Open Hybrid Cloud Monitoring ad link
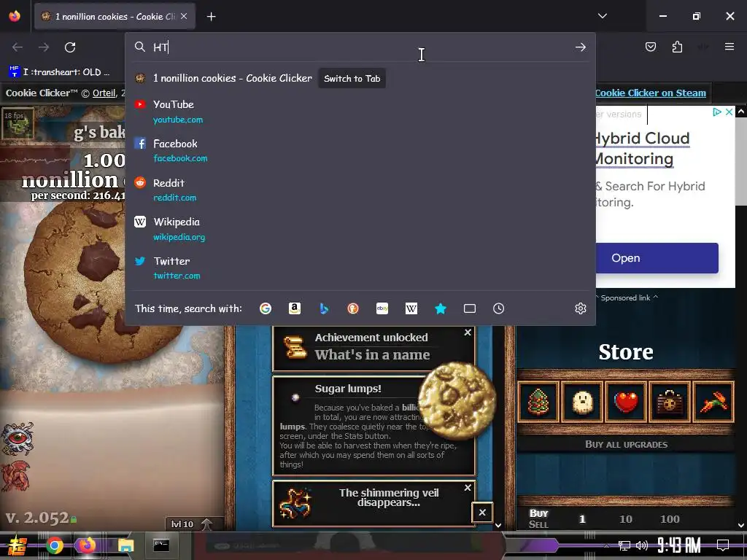 click(x=642, y=148)
